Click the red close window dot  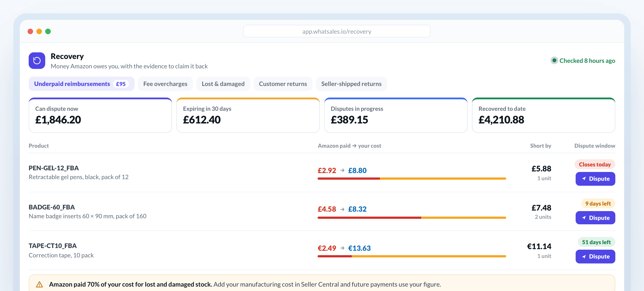click(30, 31)
